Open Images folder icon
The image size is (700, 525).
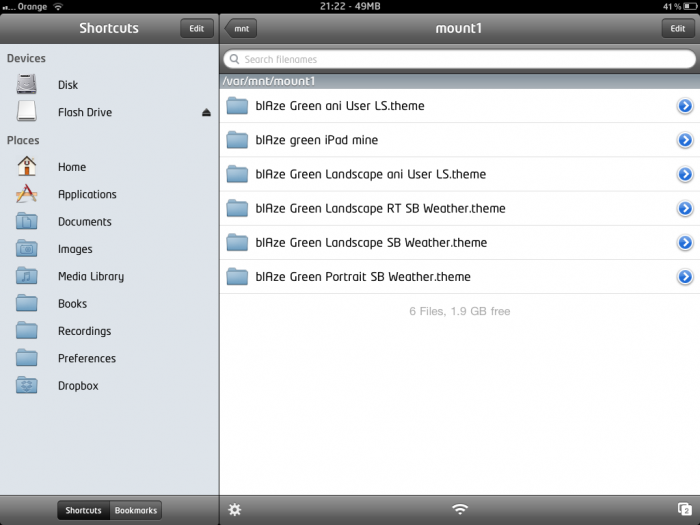point(26,249)
